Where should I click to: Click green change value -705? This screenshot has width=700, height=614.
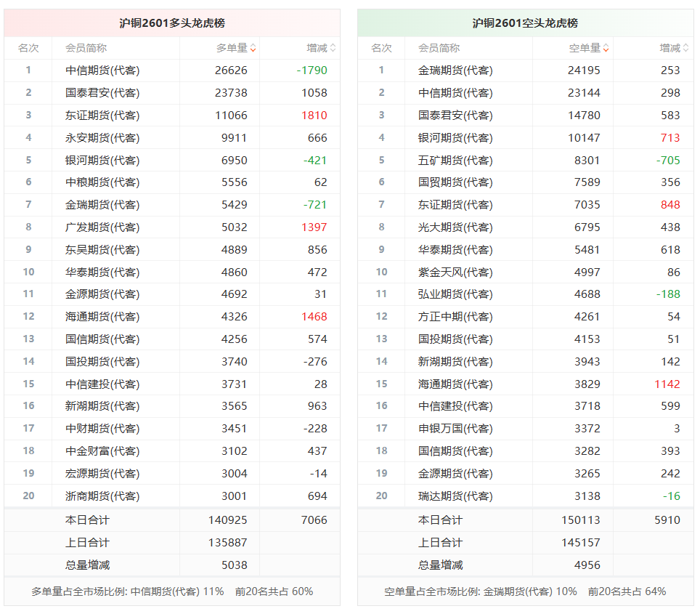(668, 161)
